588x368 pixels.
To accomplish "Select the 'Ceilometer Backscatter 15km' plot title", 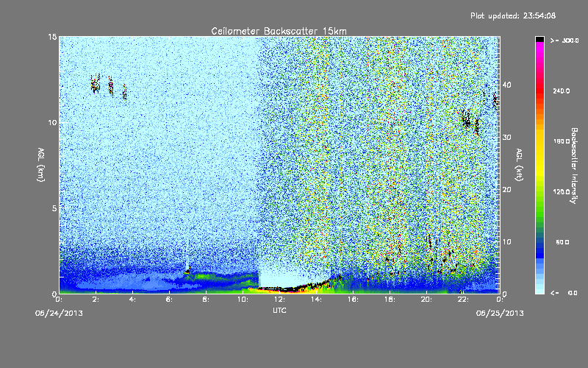I will coord(279,31).
